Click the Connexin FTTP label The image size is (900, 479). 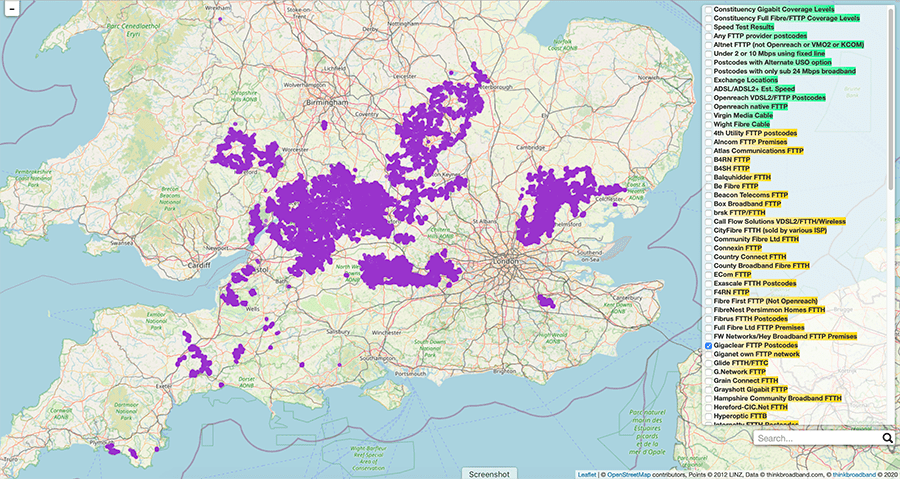(x=738, y=248)
